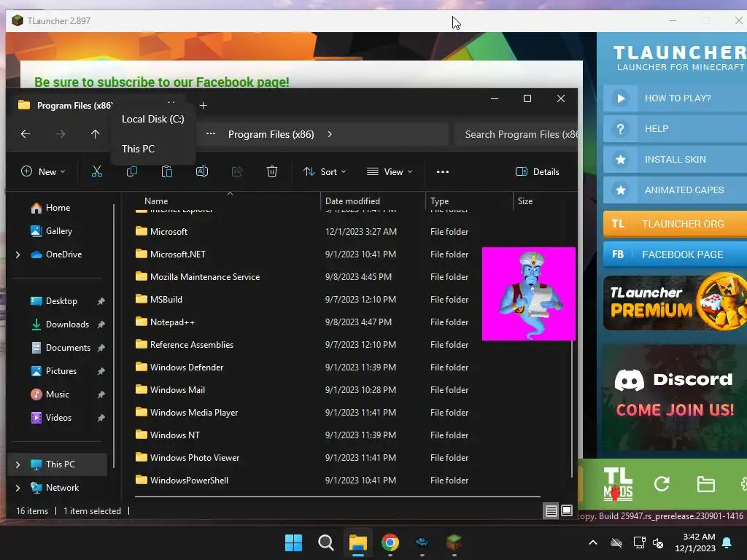Open the New dropdown menu
Screen dimensions: 747x560
coord(43,172)
